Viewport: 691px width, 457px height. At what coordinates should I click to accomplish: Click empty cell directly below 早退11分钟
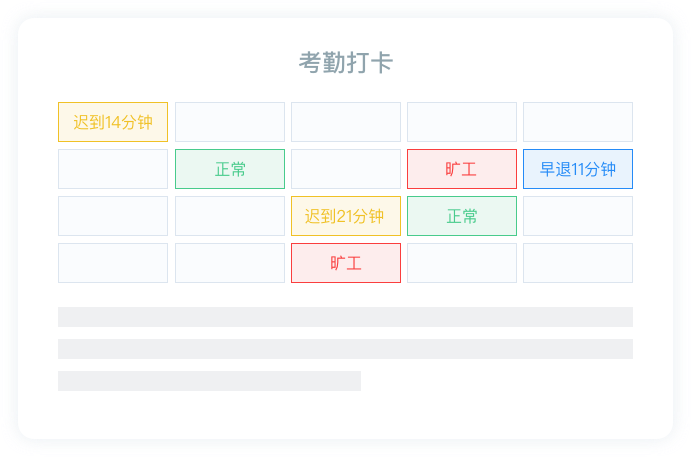coord(577,216)
